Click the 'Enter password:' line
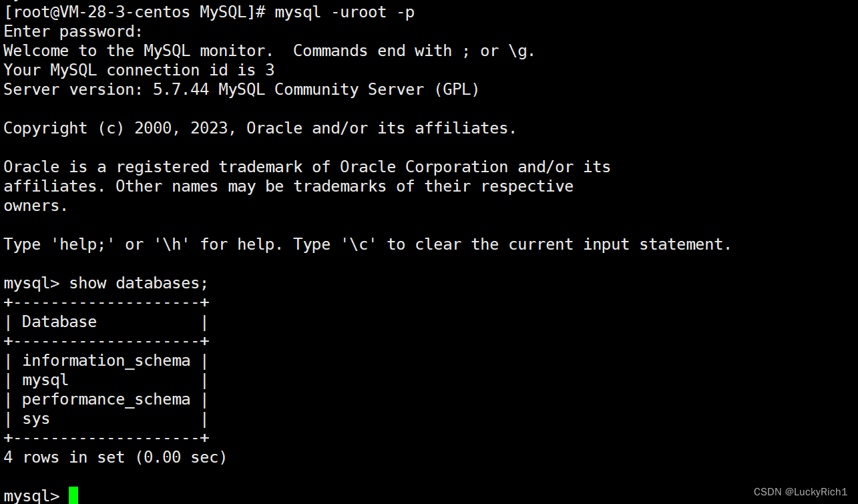Image resolution: width=858 pixels, height=504 pixels. click(x=73, y=31)
